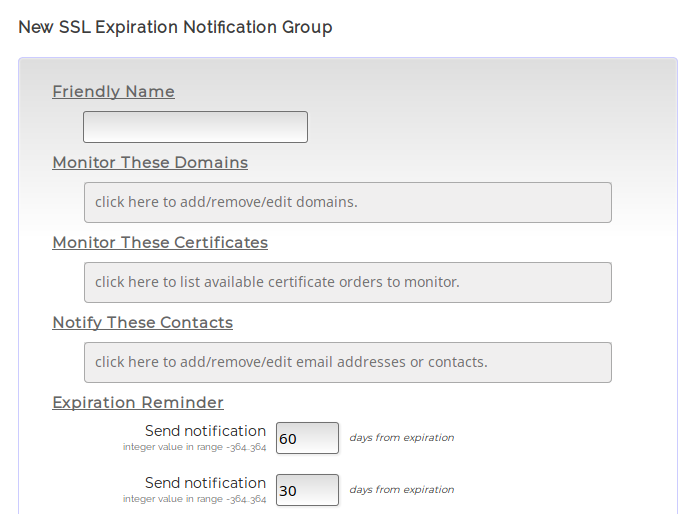The width and height of the screenshot is (694, 514).
Task: Open the email addresses or contacts box
Action: [347, 362]
